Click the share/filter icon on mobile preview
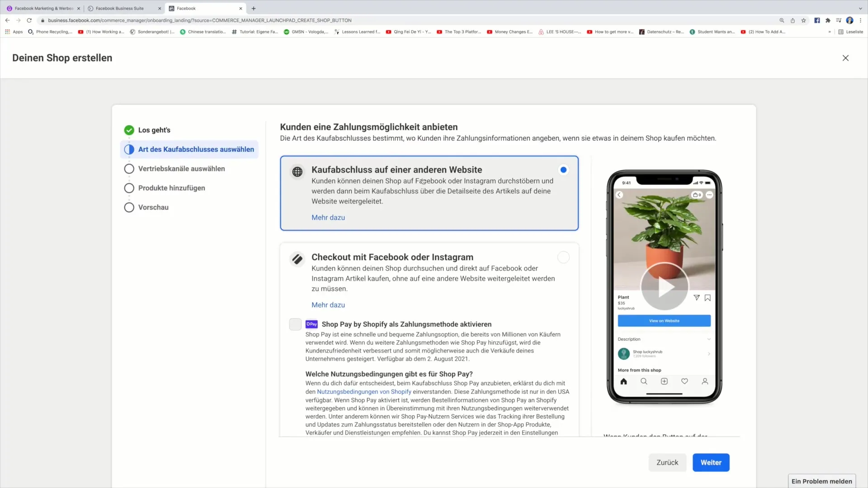Image resolution: width=868 pixels, height=488 pixels. coord(696,297)
